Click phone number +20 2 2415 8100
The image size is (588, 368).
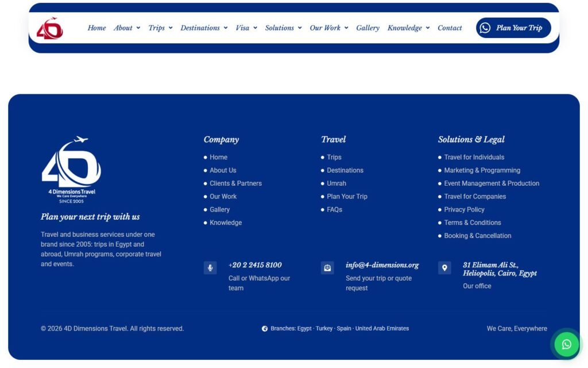[255, 265]
